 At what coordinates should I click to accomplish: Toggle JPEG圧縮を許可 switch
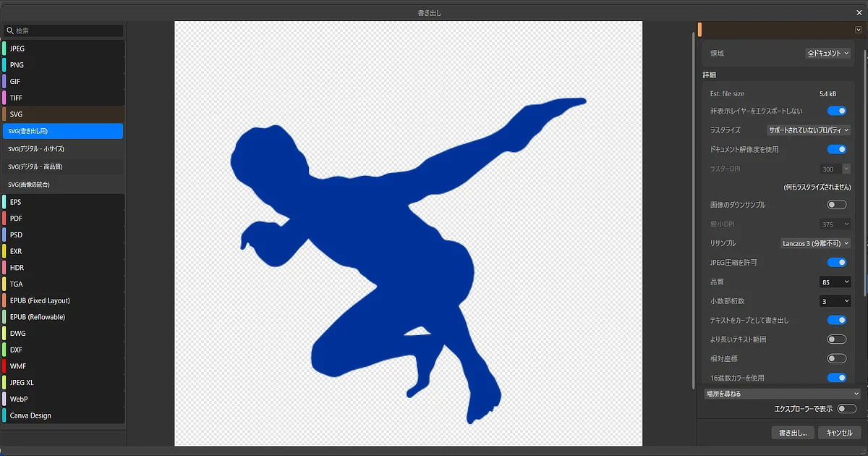tap(837, 262)
